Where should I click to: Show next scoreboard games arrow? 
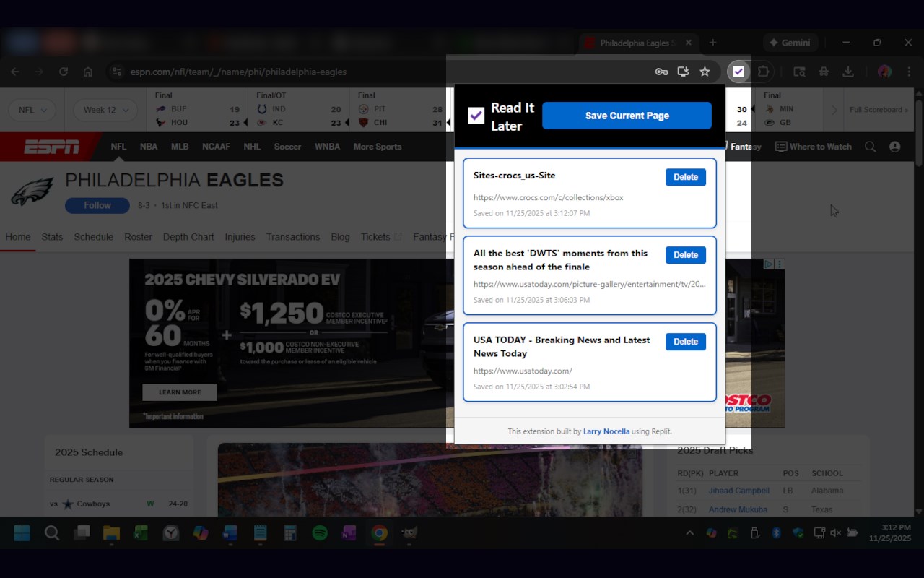pos(834,110)
